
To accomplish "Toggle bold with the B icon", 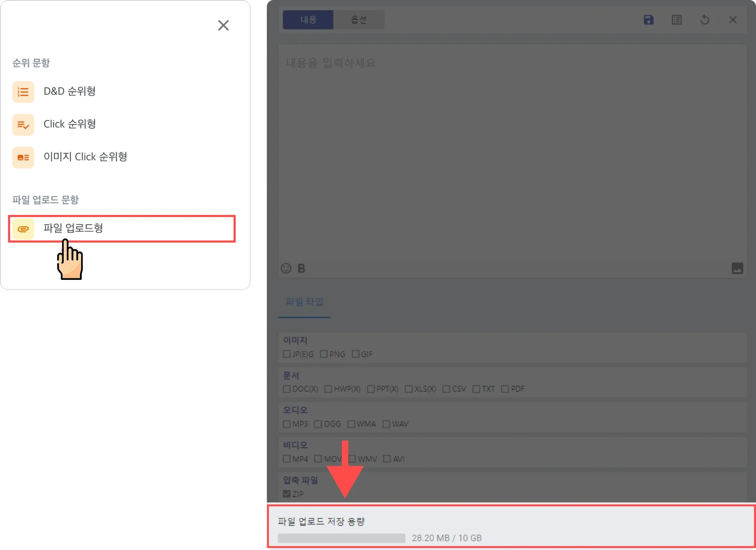I will click(x=301, y=268).
